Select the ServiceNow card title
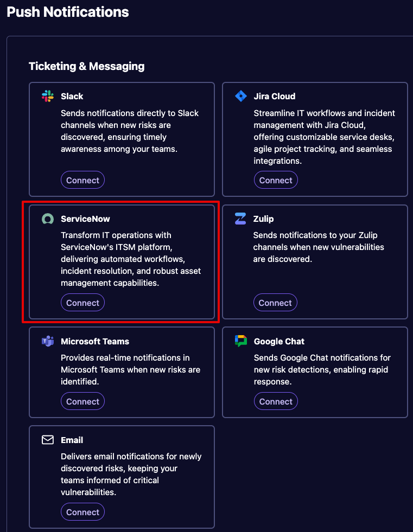The image size is (413, 532). 85,219
